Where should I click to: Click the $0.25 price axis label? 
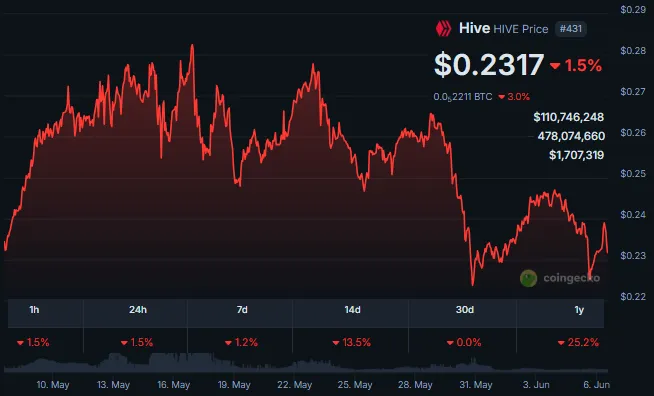coord(633,174)
